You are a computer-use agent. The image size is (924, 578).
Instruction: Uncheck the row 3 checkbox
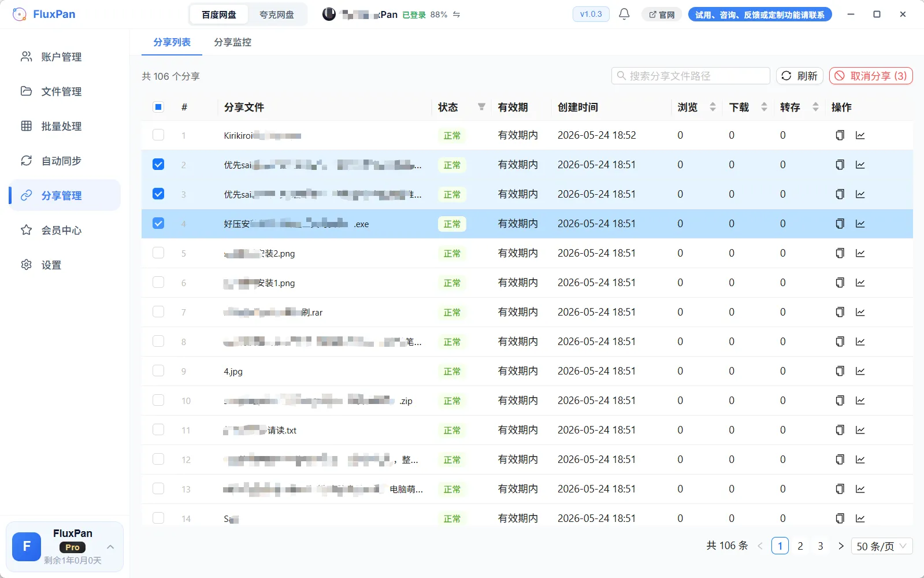point(158,194)
